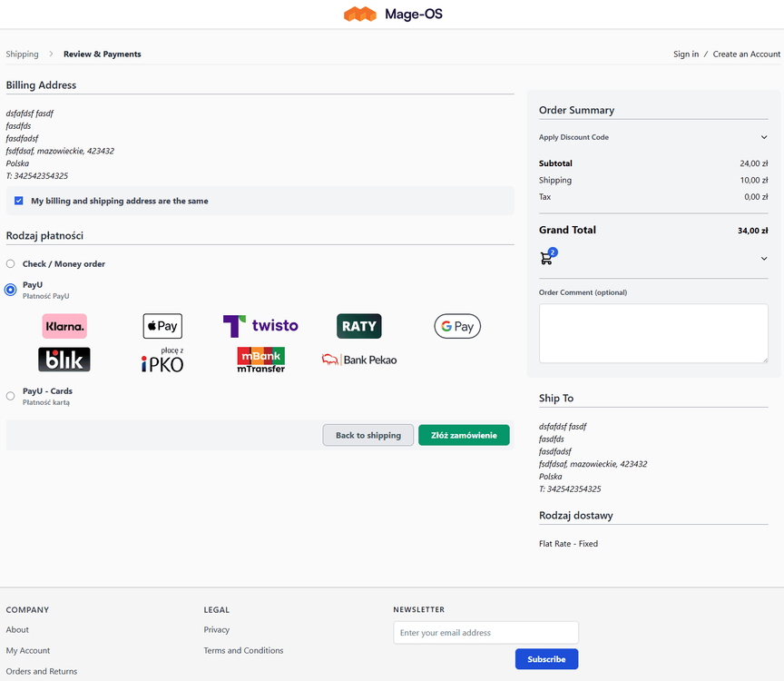Expand cart items chevron in summary
Viewport: 784px width, 681px height.
pyautogui.click(x=764, y=259)
